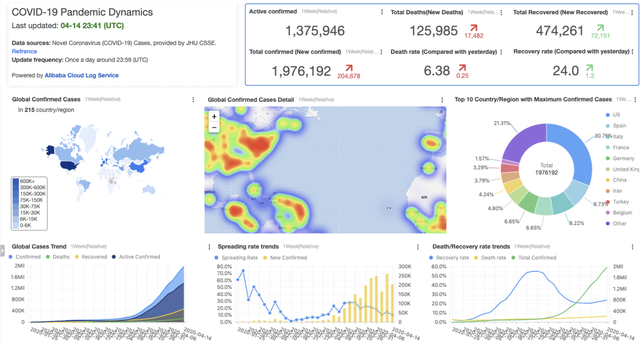Click kebab menu on Global Confirmed Cases Detail

[443, 100]
